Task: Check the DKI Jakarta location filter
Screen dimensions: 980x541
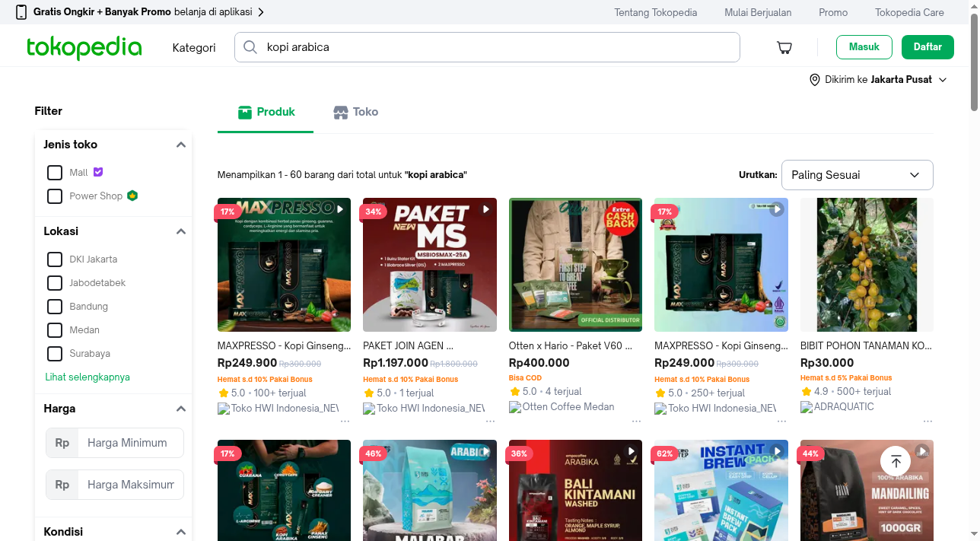Action: pos(55,259)
